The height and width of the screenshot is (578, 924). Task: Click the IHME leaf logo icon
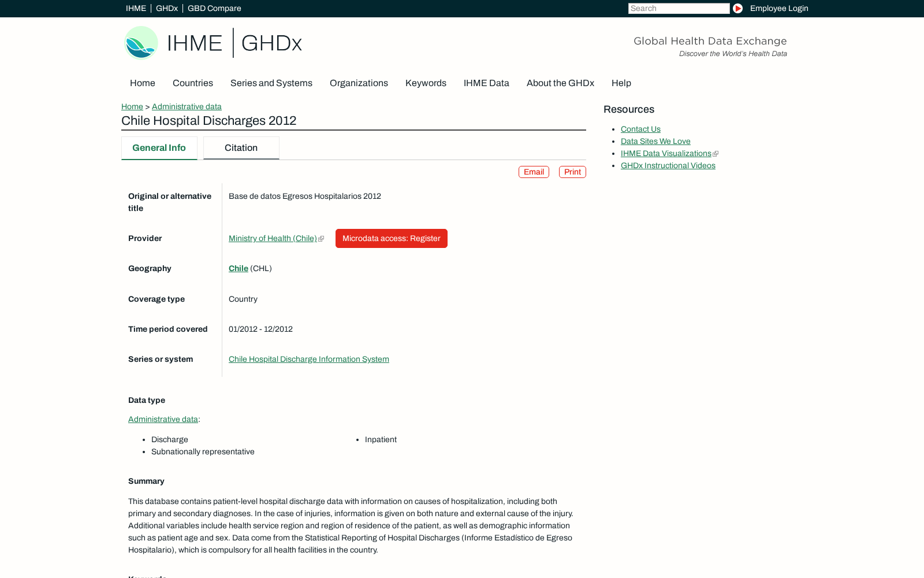[x=141, y=43]
